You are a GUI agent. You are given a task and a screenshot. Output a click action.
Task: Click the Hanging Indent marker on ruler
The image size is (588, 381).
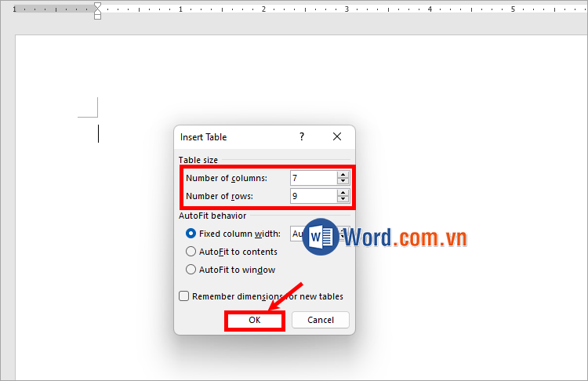pyautogui.click(x=97, y=13)
